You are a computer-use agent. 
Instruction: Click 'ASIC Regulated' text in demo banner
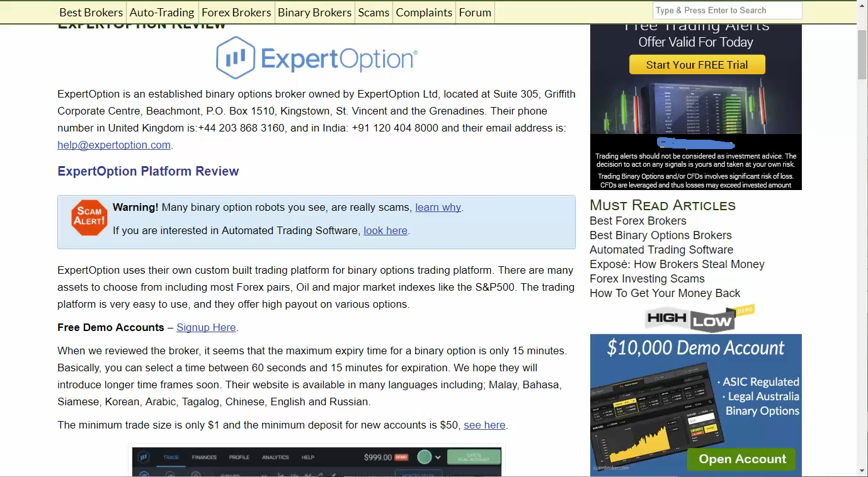pyautogui.click(x=761, y=382)
